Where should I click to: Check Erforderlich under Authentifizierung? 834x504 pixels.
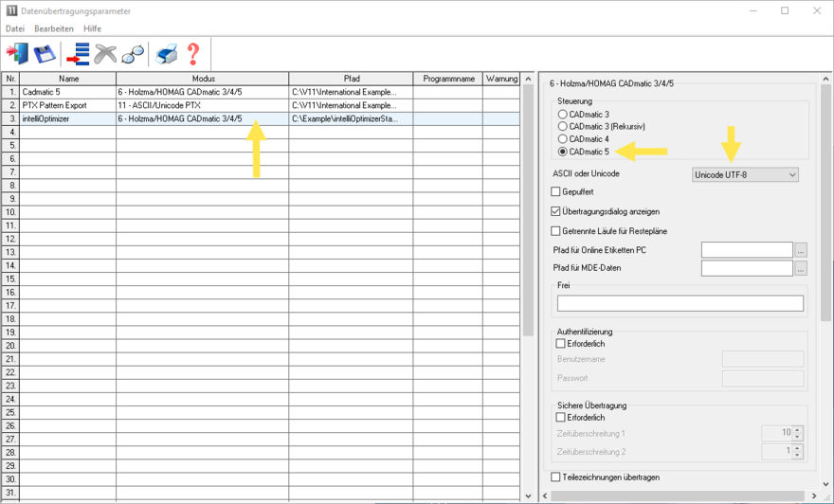click(x=561, y=344)
